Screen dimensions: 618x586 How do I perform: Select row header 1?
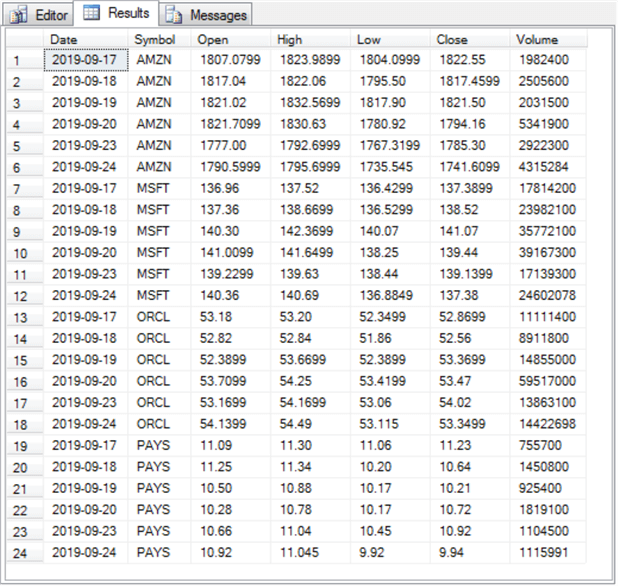24,60
